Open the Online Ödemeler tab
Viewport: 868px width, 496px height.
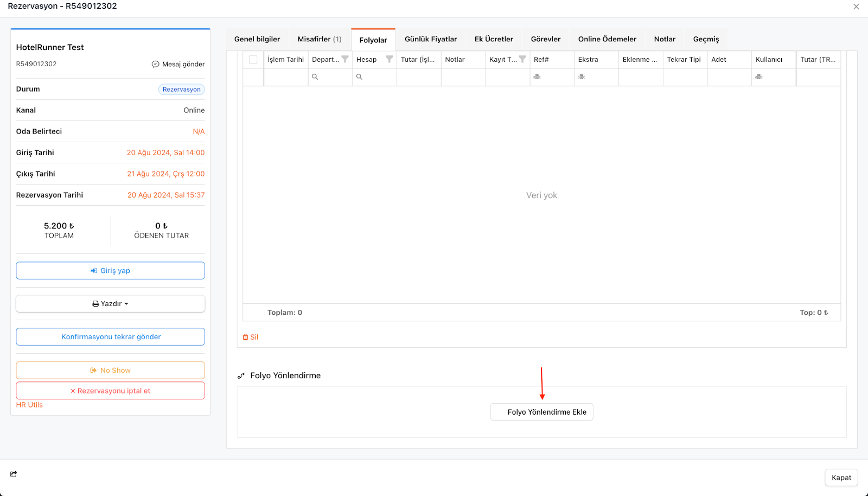point(607,39)
